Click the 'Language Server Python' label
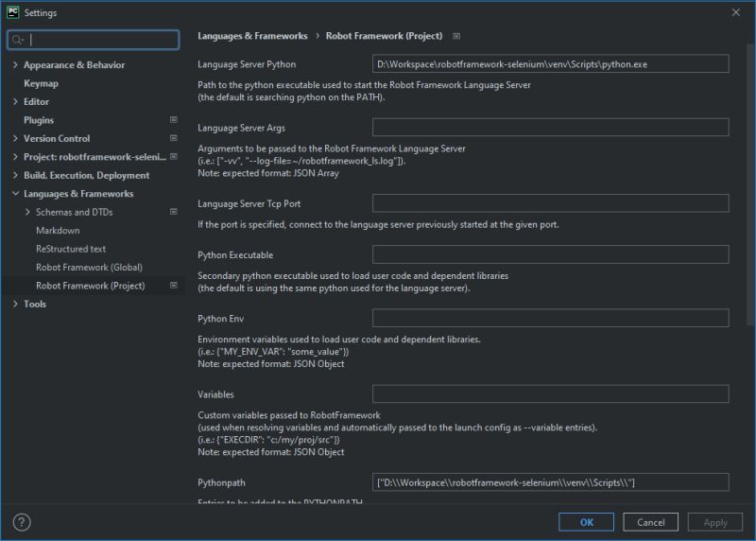 click(247, 64)
